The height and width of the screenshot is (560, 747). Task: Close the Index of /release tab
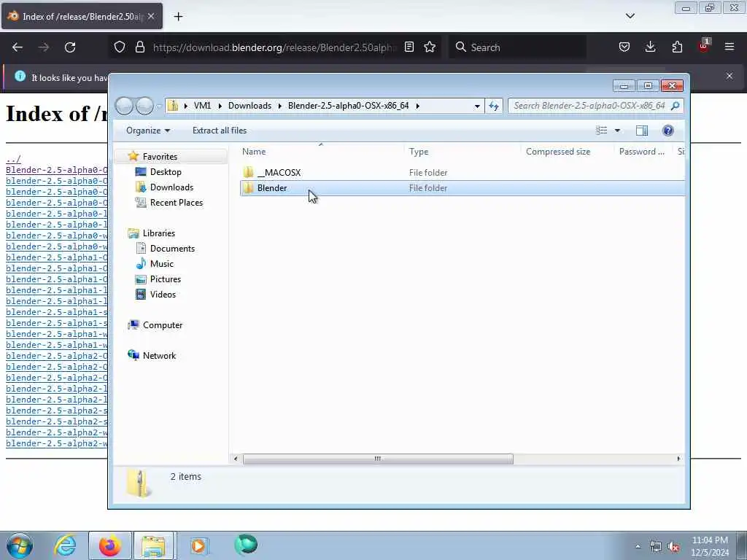151,16
